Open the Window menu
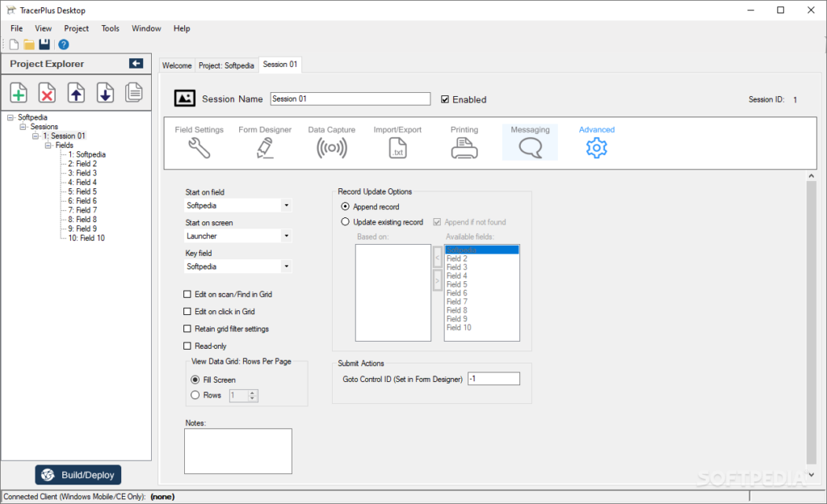The width and height of the screenshot is (827, 504). coord(146,28)
